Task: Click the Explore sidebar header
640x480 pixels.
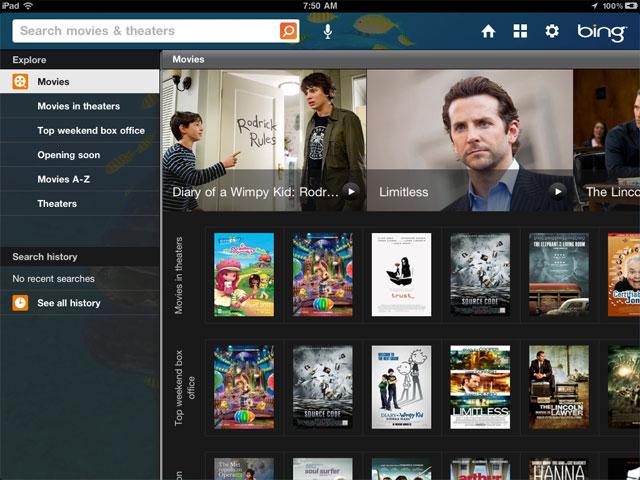Action: coord(29,60)
